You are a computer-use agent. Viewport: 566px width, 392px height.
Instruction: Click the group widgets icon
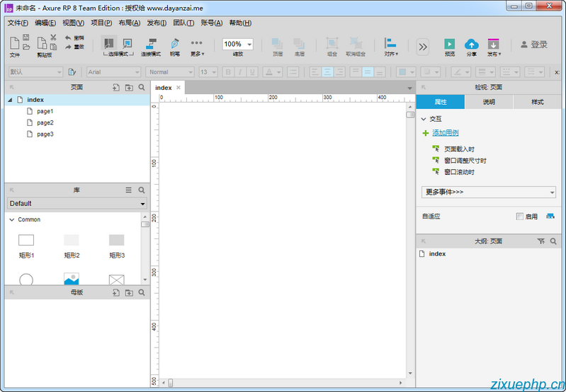(332, 43)
